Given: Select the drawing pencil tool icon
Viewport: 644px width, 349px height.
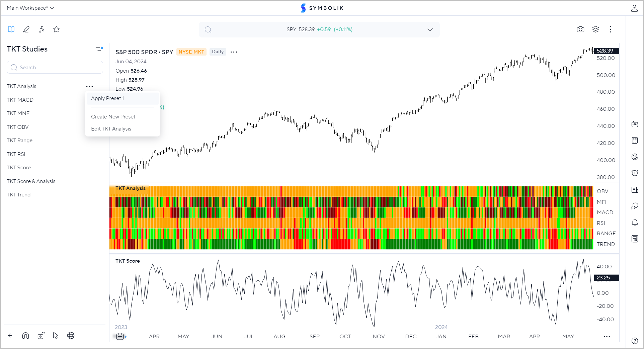Looking at the screenshot, I should (x=26, y=29).
